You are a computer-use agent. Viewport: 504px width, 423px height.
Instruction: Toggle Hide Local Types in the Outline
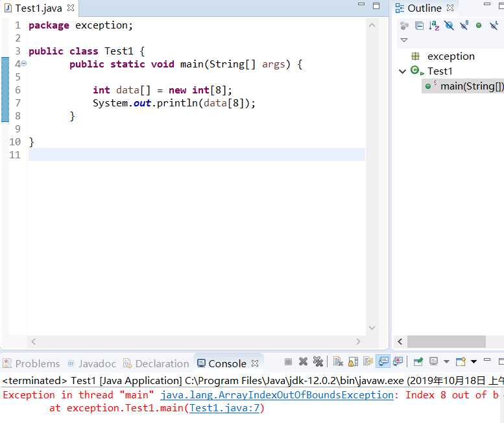494,26
